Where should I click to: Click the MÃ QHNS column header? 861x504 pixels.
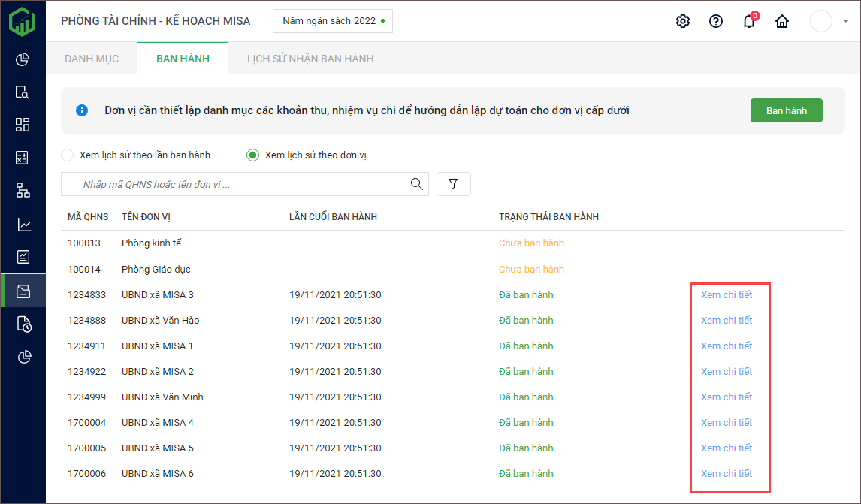[x=88, y=217]
